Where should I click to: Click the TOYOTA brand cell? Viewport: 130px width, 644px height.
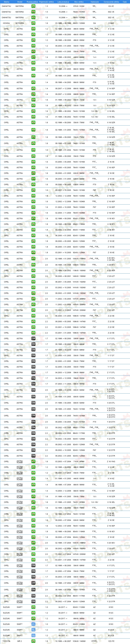pos(6,641)
